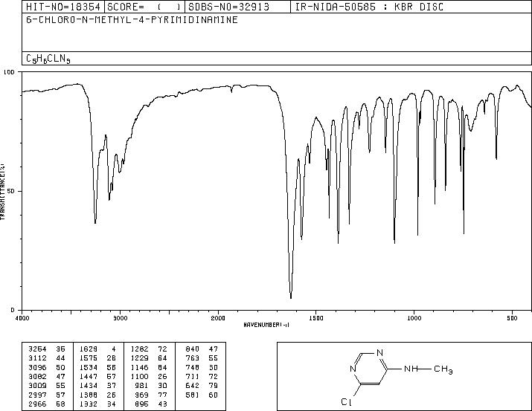The width and height of the screenshot is (532, 411).
Task: Select the compound name 6-CHLORO-N-METHYL-4-PYRIMIDINAMINE
Action: [132, 19]
